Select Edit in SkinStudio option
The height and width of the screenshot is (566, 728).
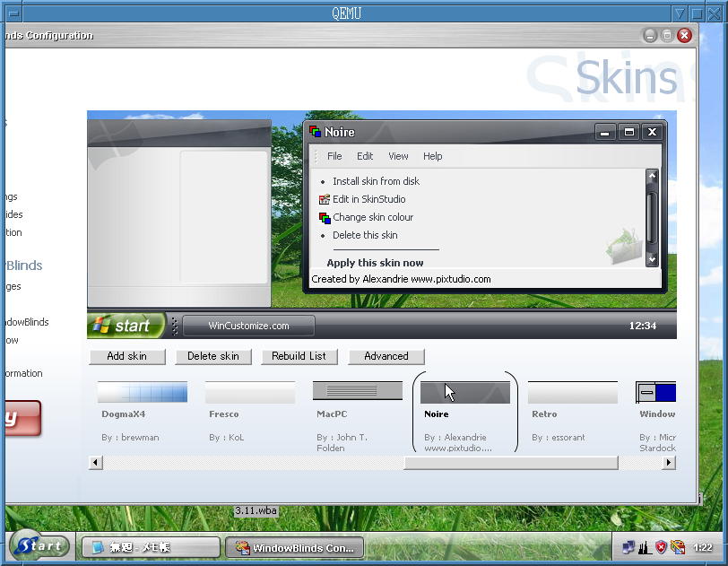pyautogui.click(x=369, y=199)
